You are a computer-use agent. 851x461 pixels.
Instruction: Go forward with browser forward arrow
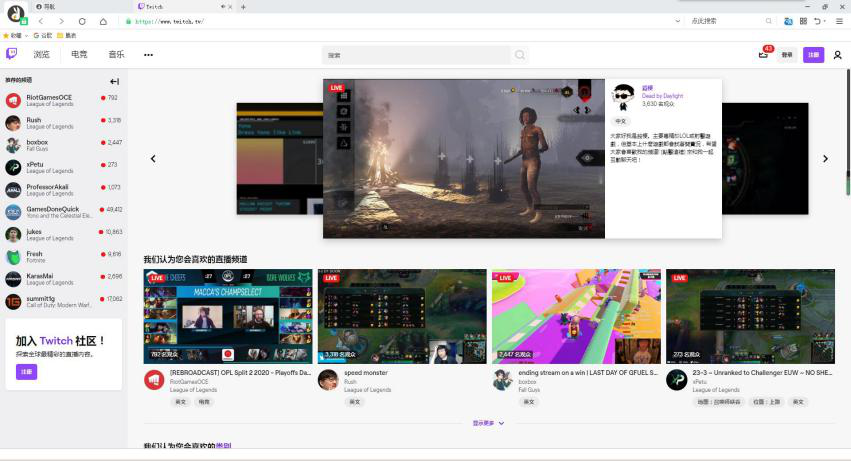[x=61, y=21]
